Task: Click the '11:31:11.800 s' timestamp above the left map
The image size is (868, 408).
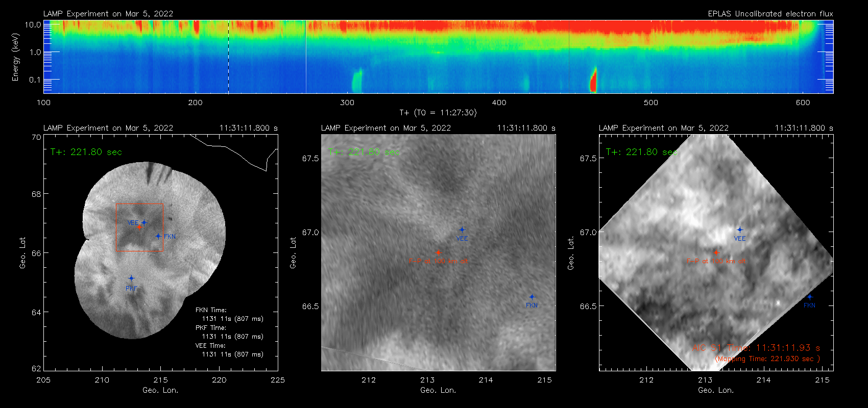Action: [x=249, y=128]
